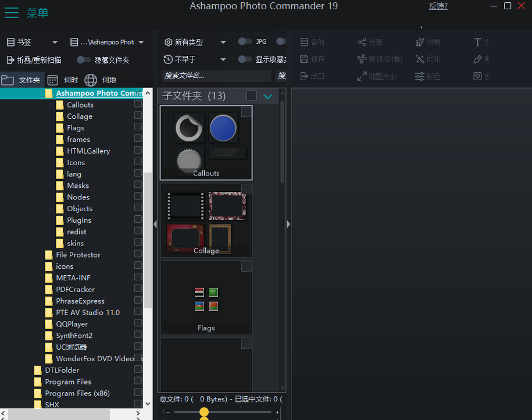Image resolution: width=532 pixels, height=420 pixels.
Task: Open the bookmarks dropdown arrow
Action: pos(55,42)
